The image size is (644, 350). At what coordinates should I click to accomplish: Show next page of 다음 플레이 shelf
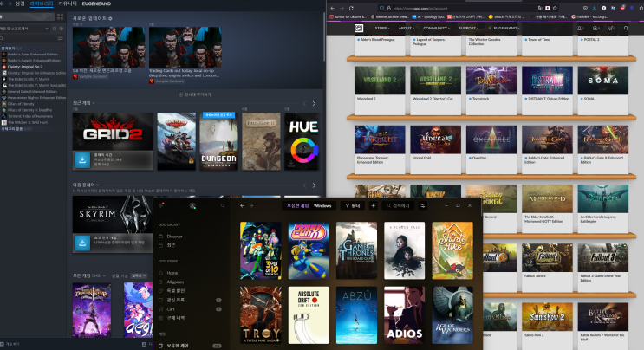(x=314, y=185)
